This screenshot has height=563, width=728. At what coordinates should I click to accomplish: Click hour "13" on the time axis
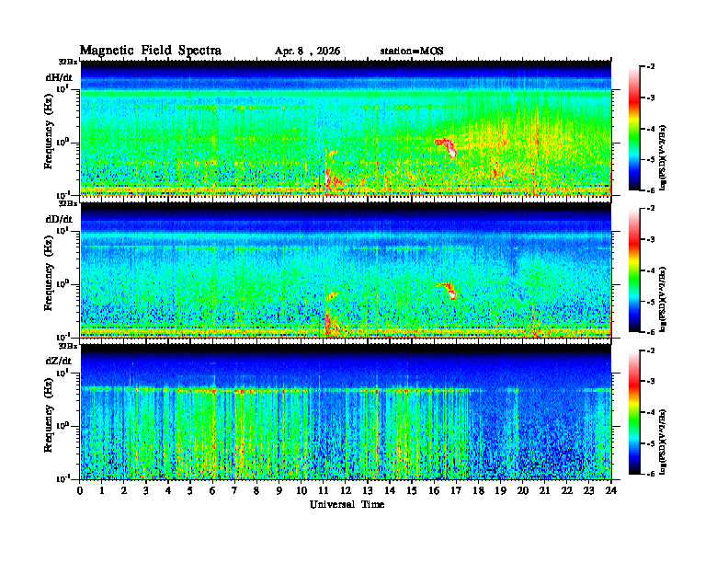[x=368, y=491]
